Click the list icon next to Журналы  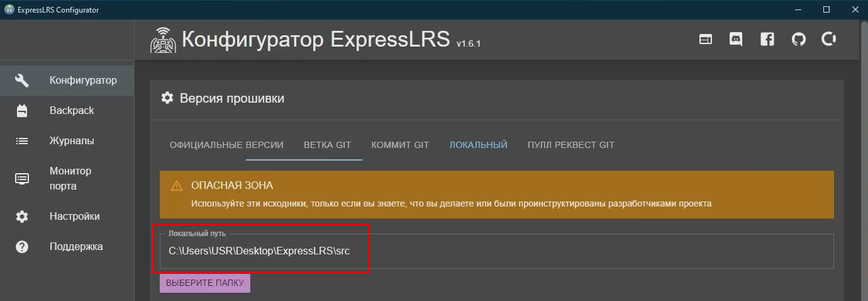(x=22, y=141)
